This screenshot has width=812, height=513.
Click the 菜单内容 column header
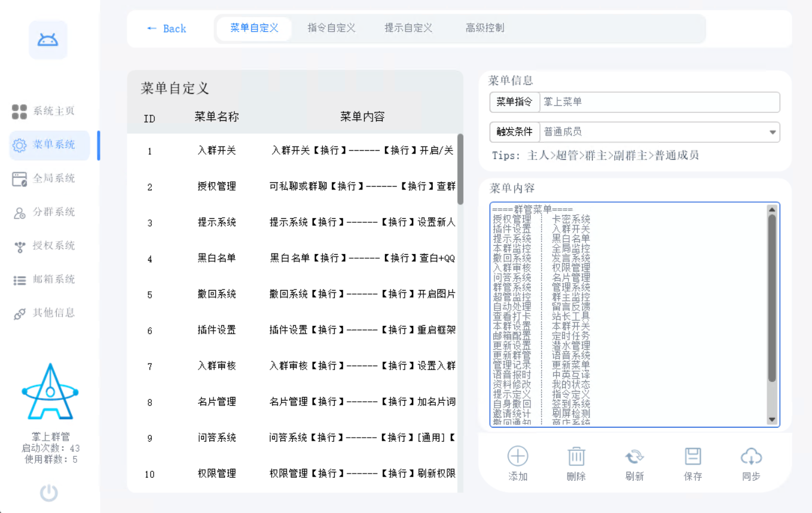[362, 117]
